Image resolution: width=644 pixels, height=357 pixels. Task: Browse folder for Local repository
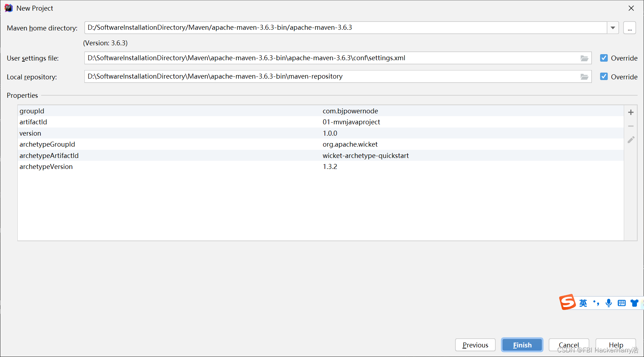tap(584, 77)
